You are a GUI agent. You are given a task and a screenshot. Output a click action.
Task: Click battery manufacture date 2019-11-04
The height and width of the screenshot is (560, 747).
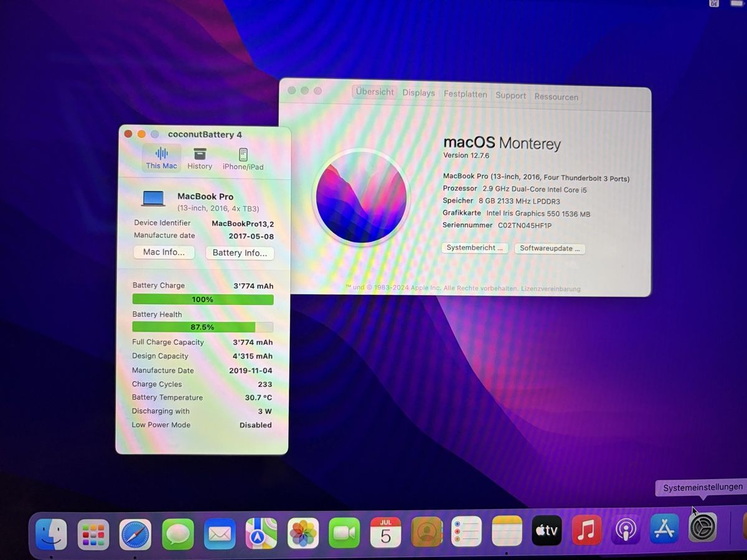pyautogui.click(x=250, y=371)
